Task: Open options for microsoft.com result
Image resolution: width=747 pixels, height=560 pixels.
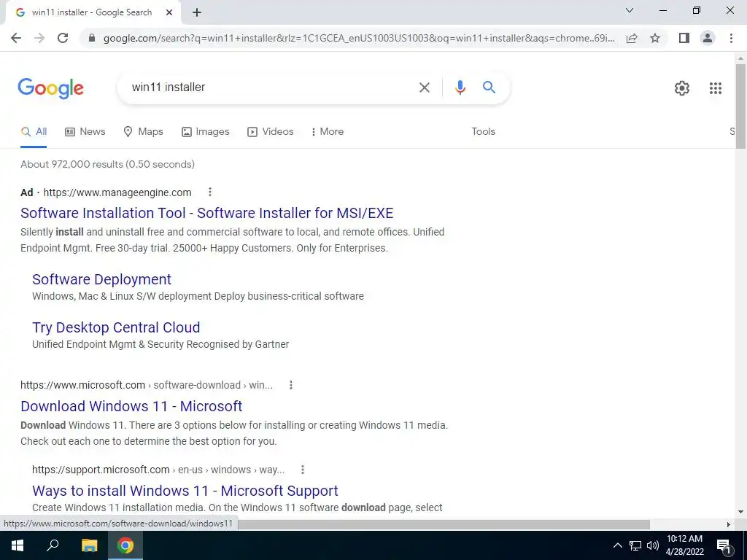Action: click(290, 385)
